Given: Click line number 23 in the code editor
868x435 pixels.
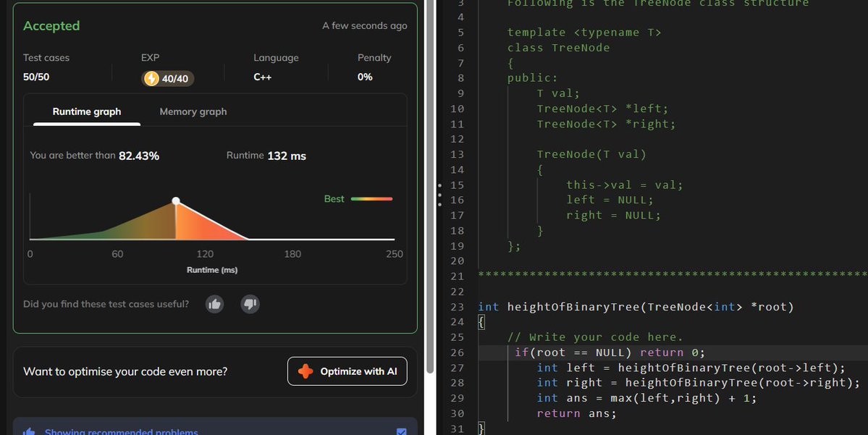Looking at the screenshot, I should coord(457,306).
